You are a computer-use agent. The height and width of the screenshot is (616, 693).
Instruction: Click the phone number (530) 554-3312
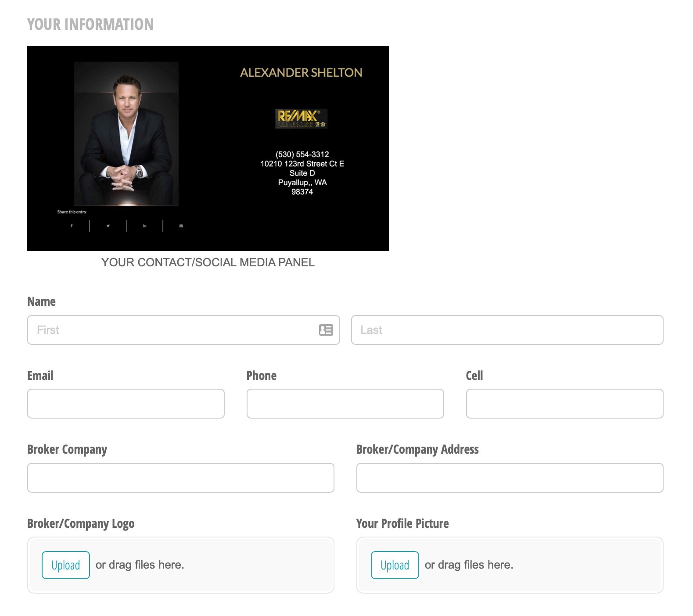coord(302,154)
